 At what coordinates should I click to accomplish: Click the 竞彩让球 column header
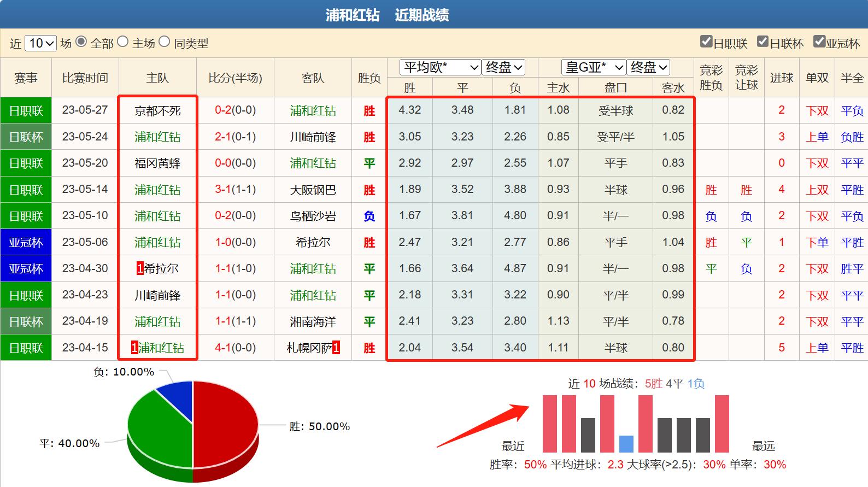[747, 78]
